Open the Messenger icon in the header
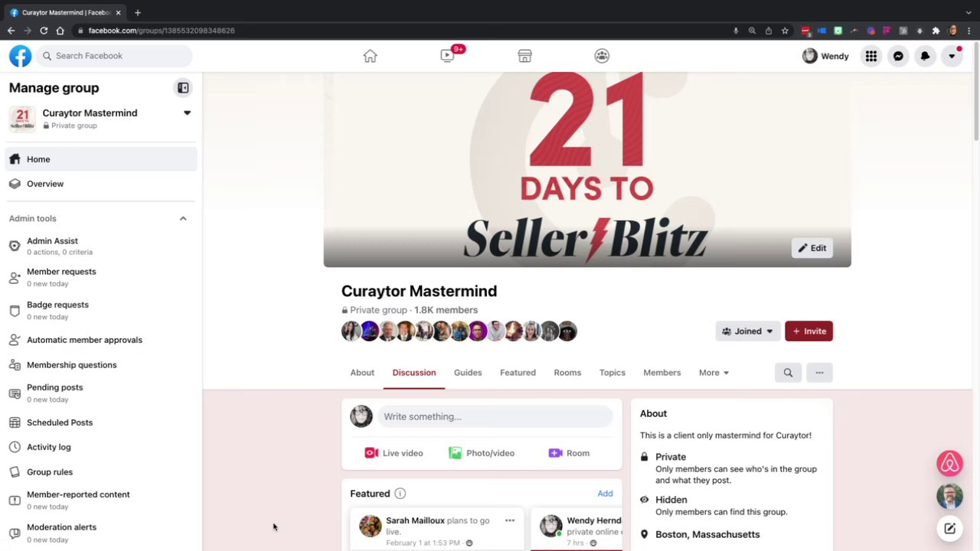Screen dimensions: 980x551 tap(898, 56)
